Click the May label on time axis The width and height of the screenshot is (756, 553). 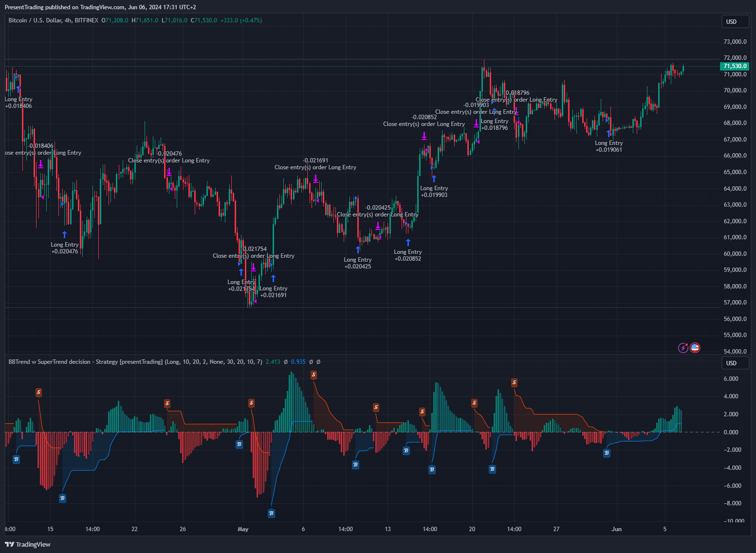243,529
